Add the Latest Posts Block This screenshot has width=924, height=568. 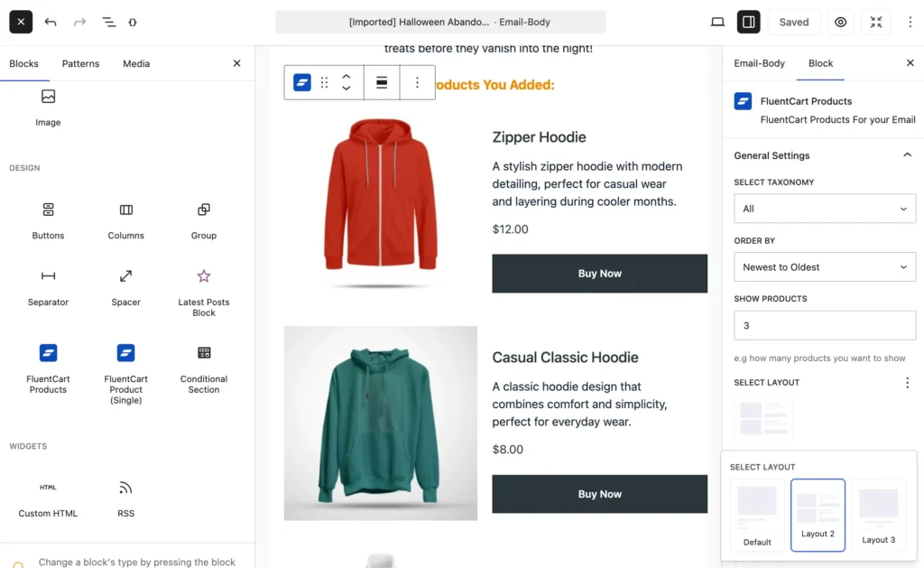pyautogui.click(x=204, y=291)
